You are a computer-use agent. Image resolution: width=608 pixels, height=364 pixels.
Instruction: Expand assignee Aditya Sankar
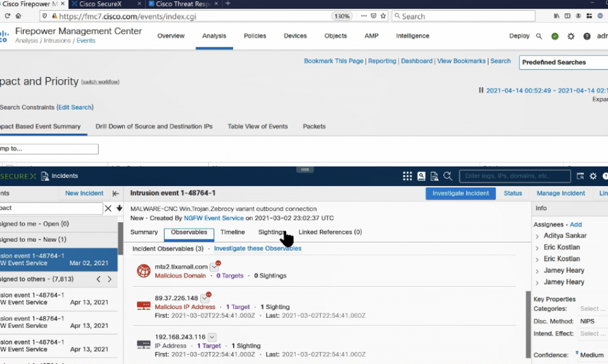coord(537,236)
